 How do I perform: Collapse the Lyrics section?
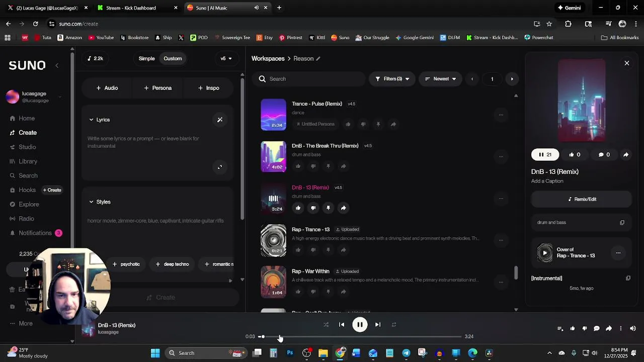pyautogui.click(x=91, y=120)
